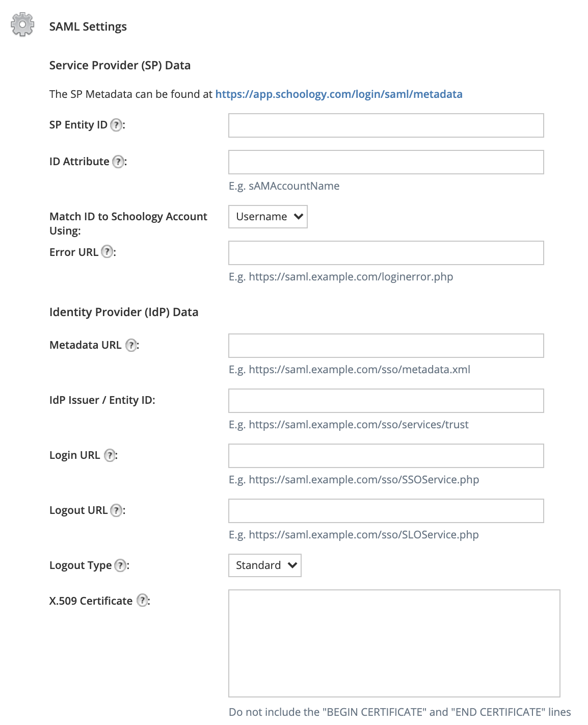The height and width of the screenshot is (725, 588).
Task: Select the Logout URL input box
Action: coord(386,511)
